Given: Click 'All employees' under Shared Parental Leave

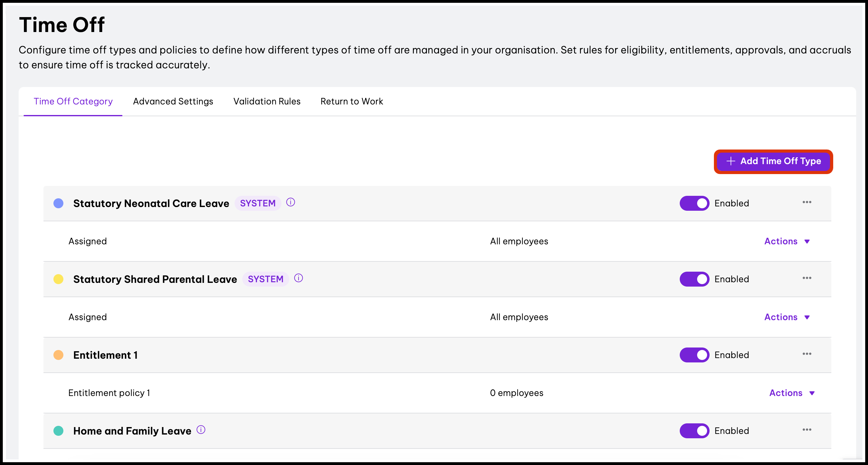Looking at the screenshot, I should click(519, 317).
